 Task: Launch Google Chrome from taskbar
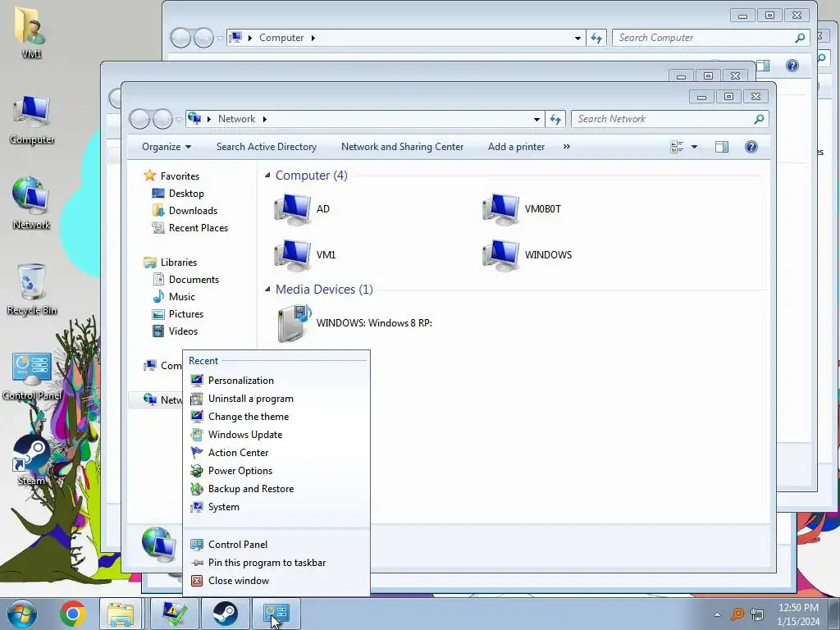pyautogui.click(x=73, y=614)
